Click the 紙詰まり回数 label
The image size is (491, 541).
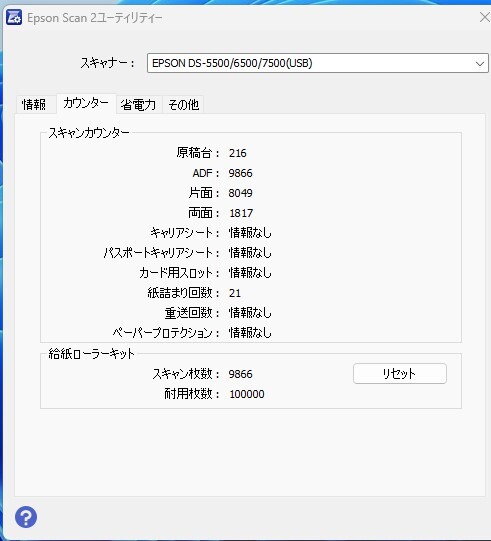point(184,293)
